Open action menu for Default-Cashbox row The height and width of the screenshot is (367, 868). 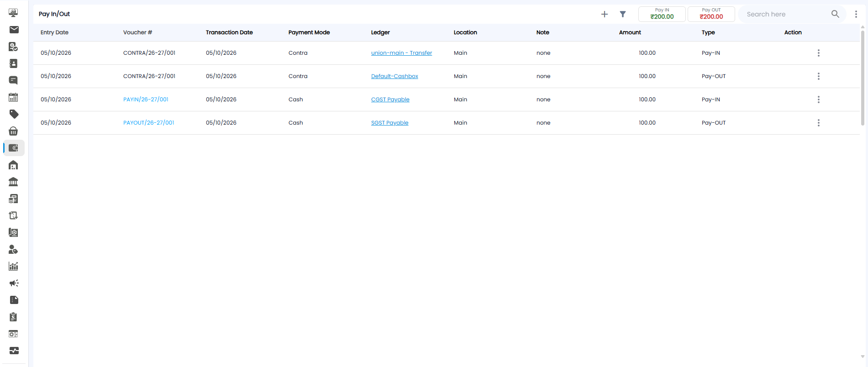[819, 76]
